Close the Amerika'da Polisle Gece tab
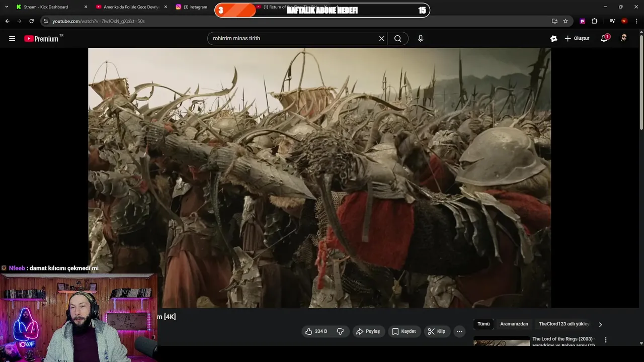Image resolution: width=644 pixels, height=362 pixels. (x=166, y=7)
